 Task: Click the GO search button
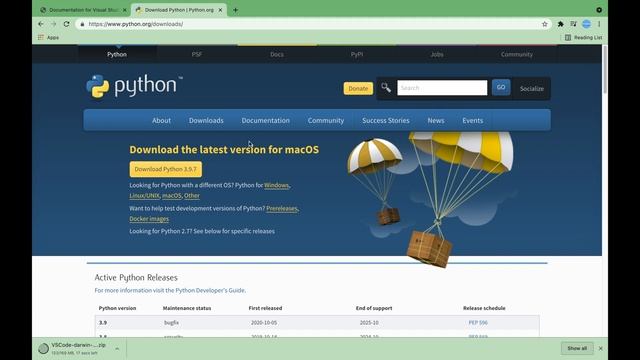[501, 87]
